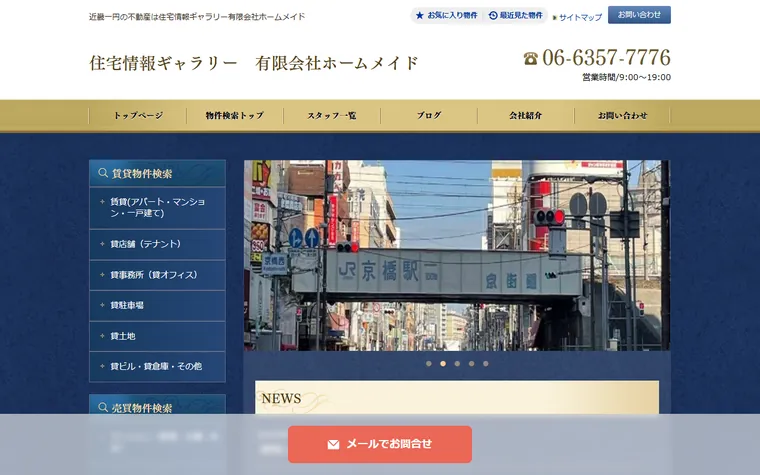Click the blue お問い合わせ button at top right
This screenshot has height=475, width=760.
(639, 15)
